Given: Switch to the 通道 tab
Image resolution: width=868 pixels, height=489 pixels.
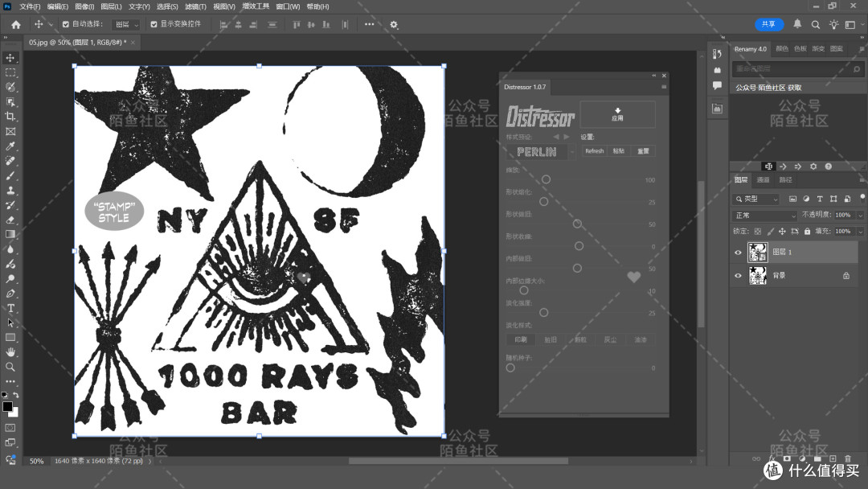Looking at the screenshot, I should coord(764,179).
